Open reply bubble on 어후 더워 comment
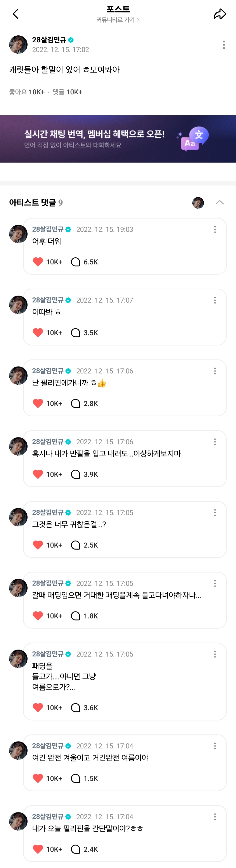Image resolution: width=236 pixels, height=868 pixels. click(x=76, y=262)
